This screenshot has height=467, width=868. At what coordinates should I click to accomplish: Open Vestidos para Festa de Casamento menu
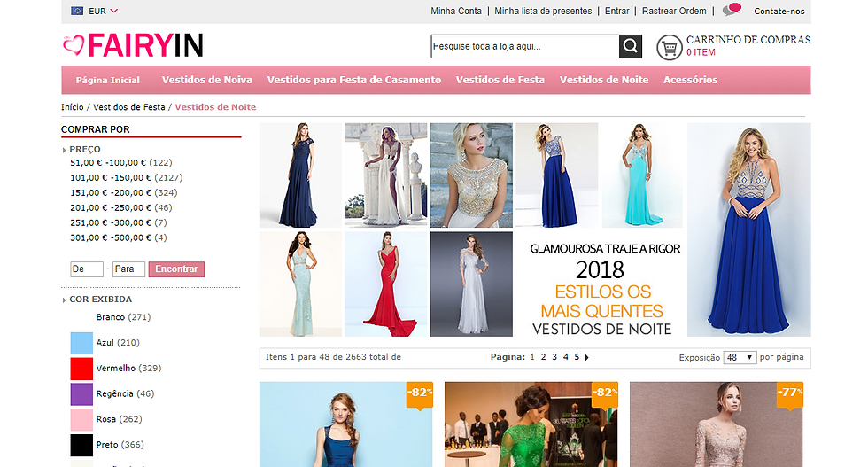point(354,80)
